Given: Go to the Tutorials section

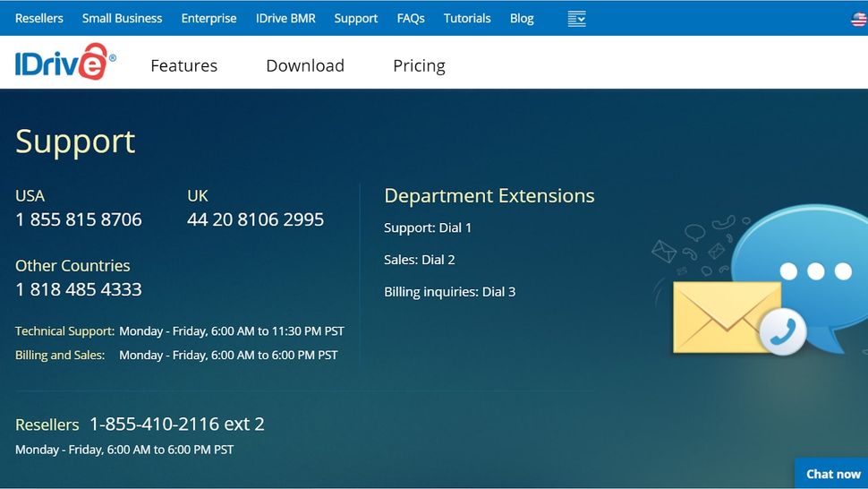Looking at the screenshot, I should point(467,18).
